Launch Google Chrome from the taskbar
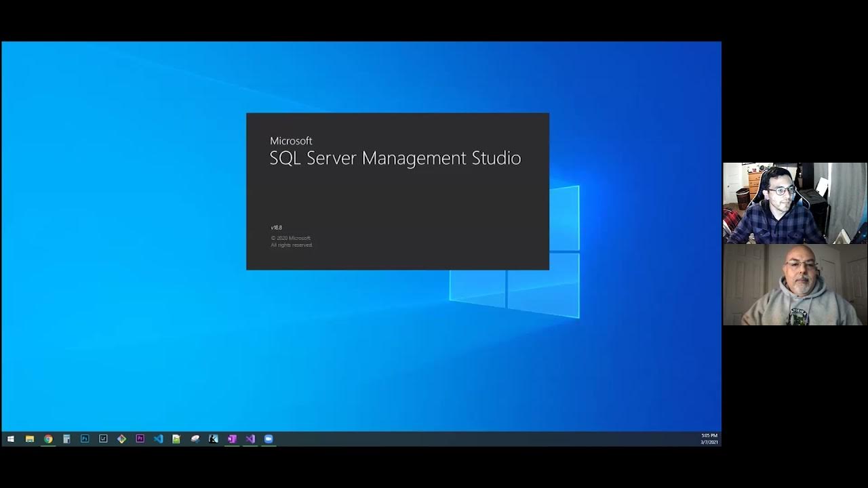The height and width of the screenshot is (488, 868). coord(48,439)
